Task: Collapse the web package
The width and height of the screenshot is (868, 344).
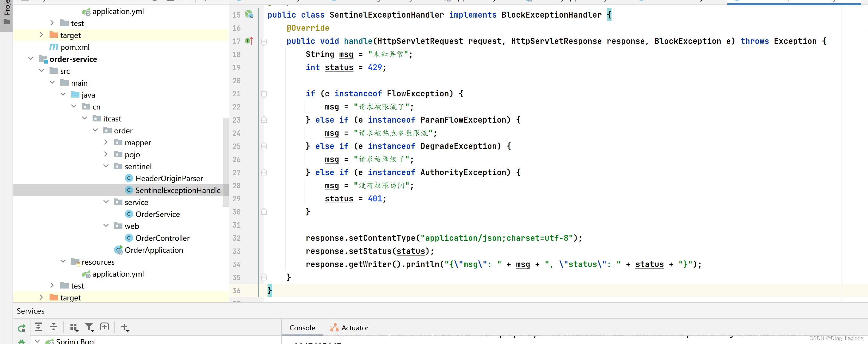Action: click(x=106, y=226)
